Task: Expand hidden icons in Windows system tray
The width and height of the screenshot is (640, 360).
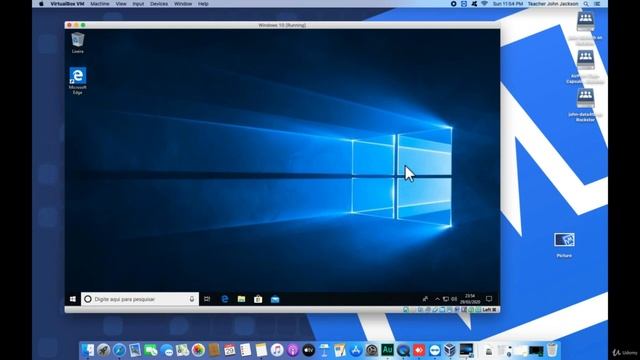Action: point(437,299)
